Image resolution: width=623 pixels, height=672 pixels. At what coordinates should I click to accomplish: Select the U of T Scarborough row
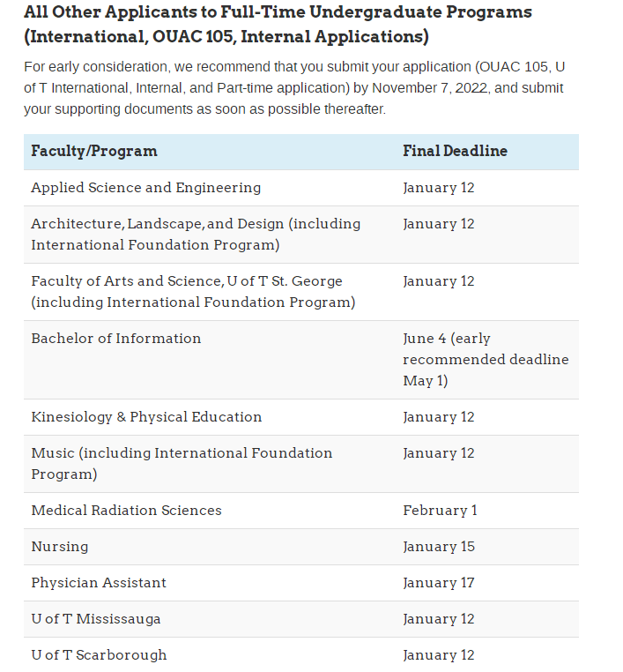pos(99,655)
